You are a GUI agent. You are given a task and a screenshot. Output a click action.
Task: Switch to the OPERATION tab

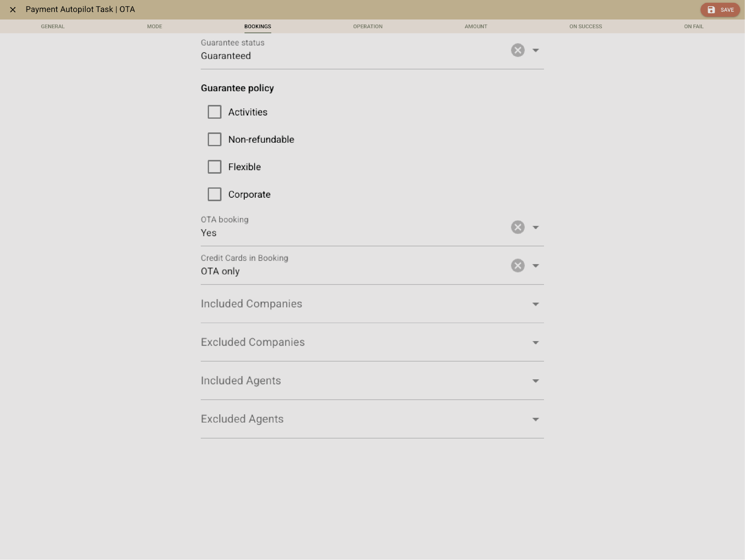(367, 26)
